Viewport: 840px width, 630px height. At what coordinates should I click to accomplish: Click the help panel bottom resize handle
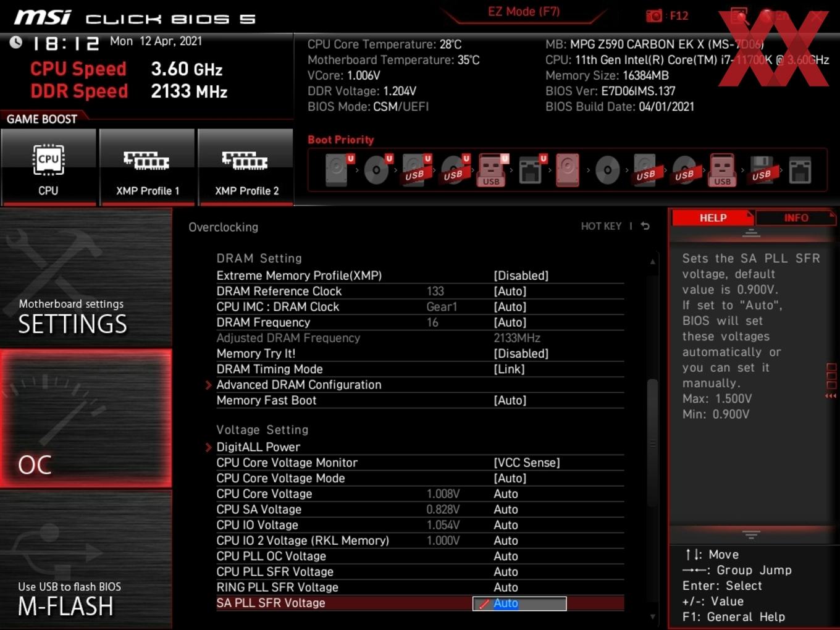[751, 534]
